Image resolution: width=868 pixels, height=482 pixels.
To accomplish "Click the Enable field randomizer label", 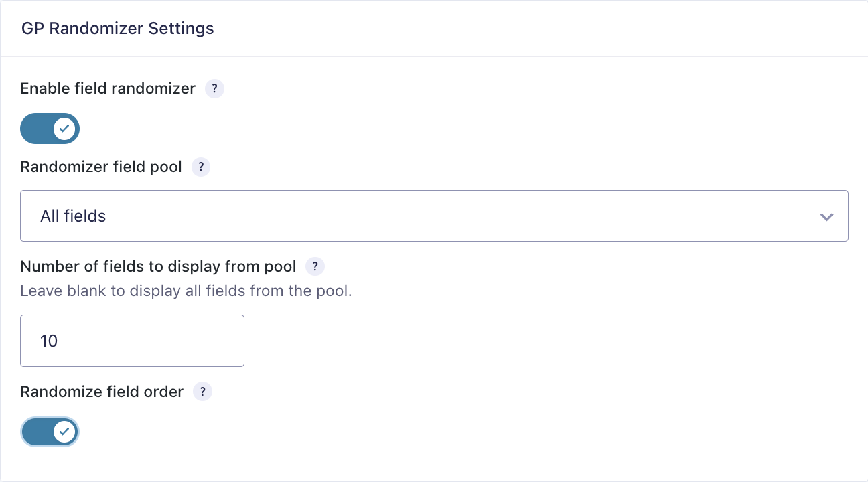I will [108, 88].
